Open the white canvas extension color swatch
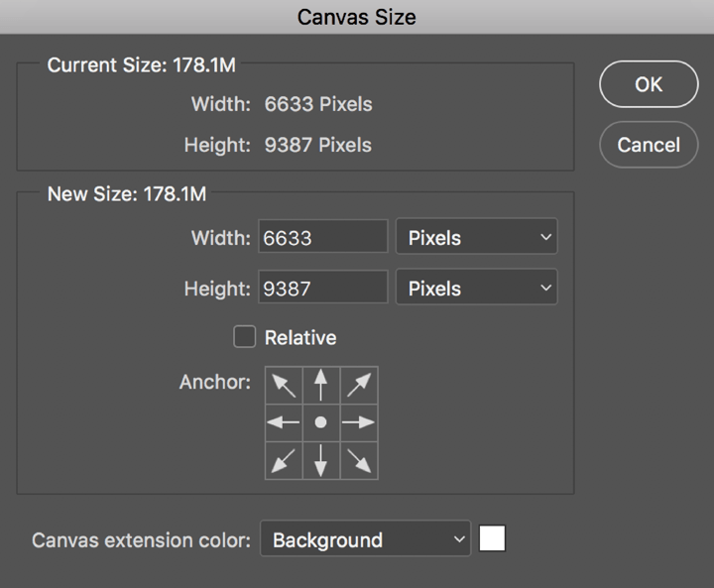714x588 pixels. click(492, 538)
